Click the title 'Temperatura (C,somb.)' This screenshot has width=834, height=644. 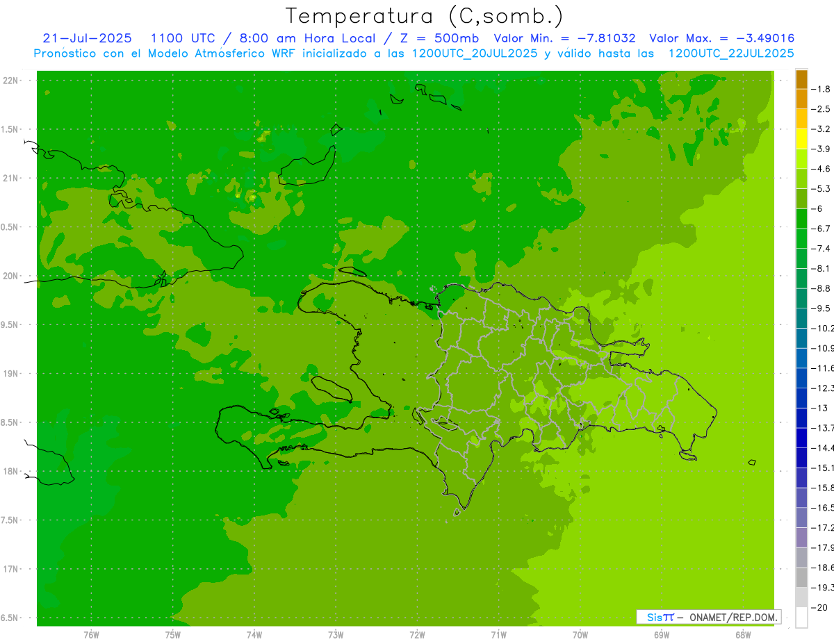coord(424,16)
